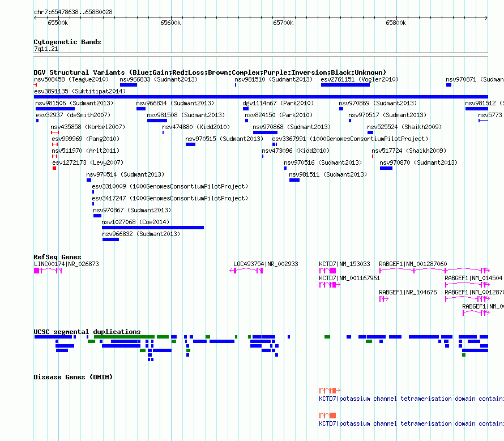Click the LINC00174 gene glyph
The width and height of the screenshot is (504, 441).
click(48, 271)
